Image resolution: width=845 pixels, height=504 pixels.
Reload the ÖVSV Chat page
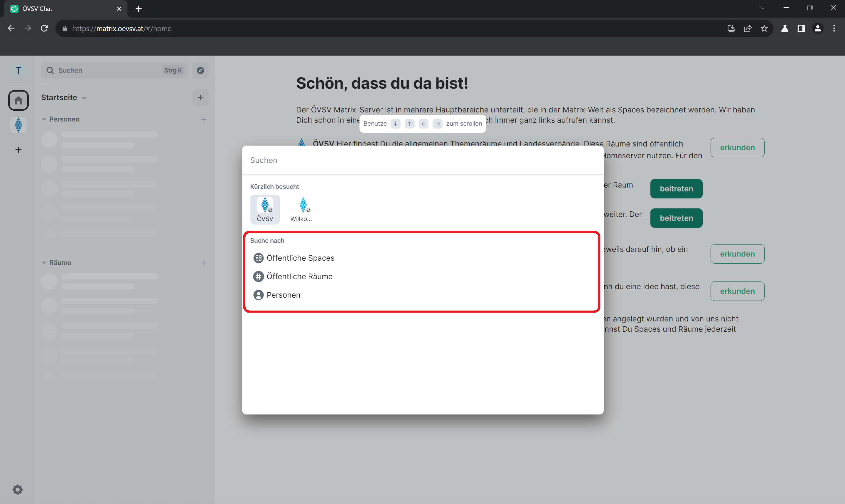[45, 28]
